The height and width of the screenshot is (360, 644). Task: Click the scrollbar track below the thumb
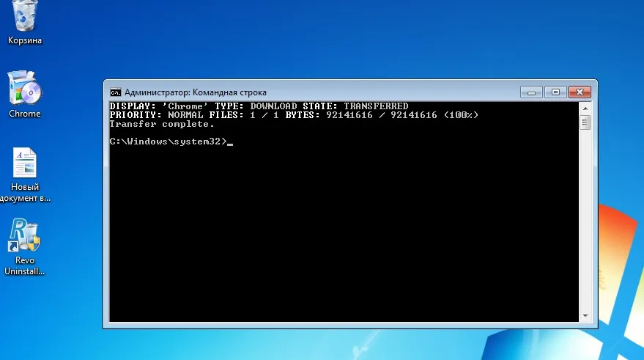pos(585,220)
